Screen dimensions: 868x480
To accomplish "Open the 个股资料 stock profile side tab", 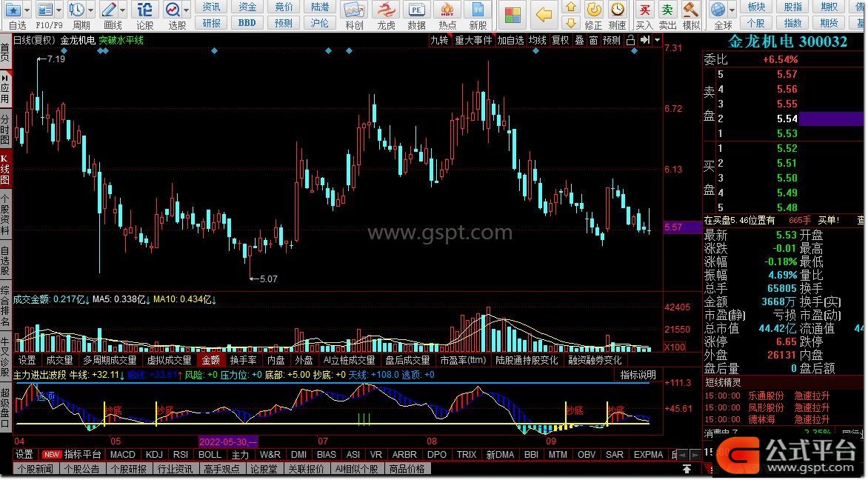I will tap(5, 215).
